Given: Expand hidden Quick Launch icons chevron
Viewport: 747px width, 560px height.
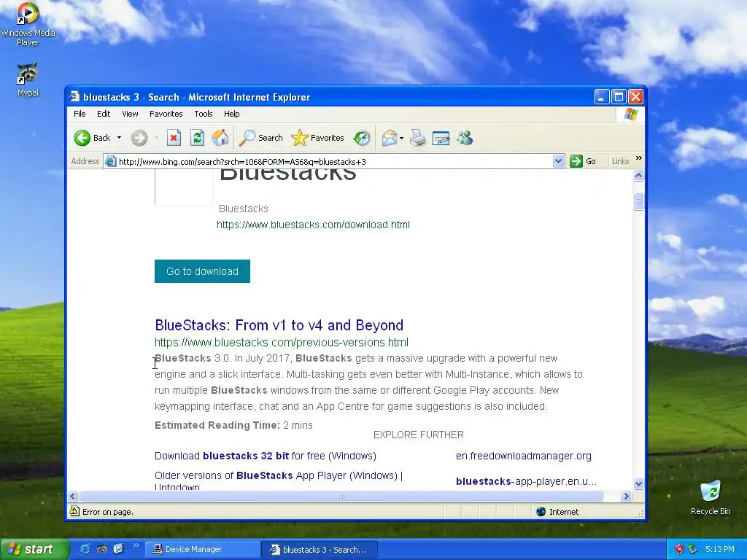Looking at the screenshot, I should [x=136, y=545].
